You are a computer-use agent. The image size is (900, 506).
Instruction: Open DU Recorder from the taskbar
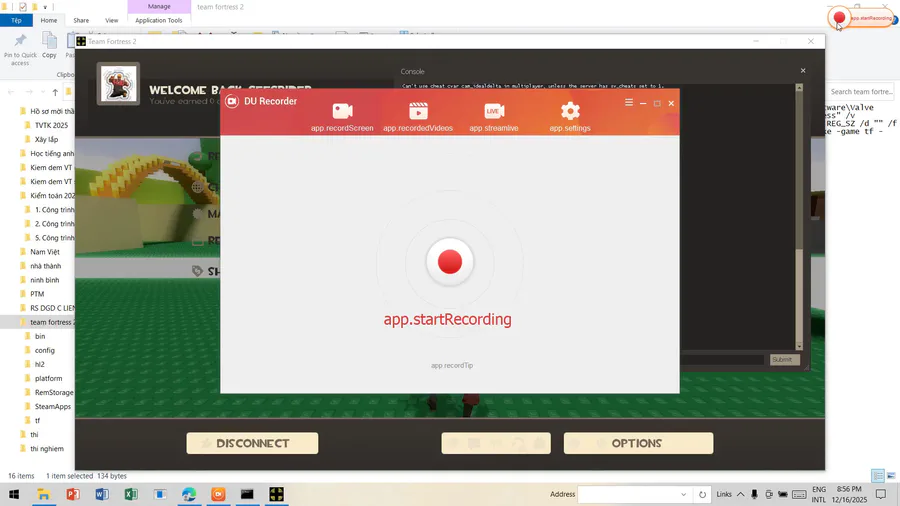(218, 494)
